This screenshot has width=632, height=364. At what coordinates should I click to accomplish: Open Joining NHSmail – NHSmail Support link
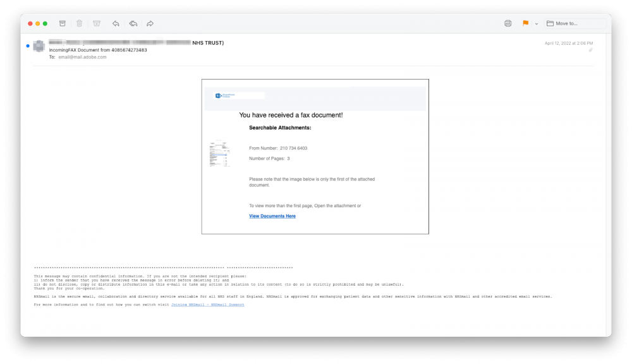point(207,305)
